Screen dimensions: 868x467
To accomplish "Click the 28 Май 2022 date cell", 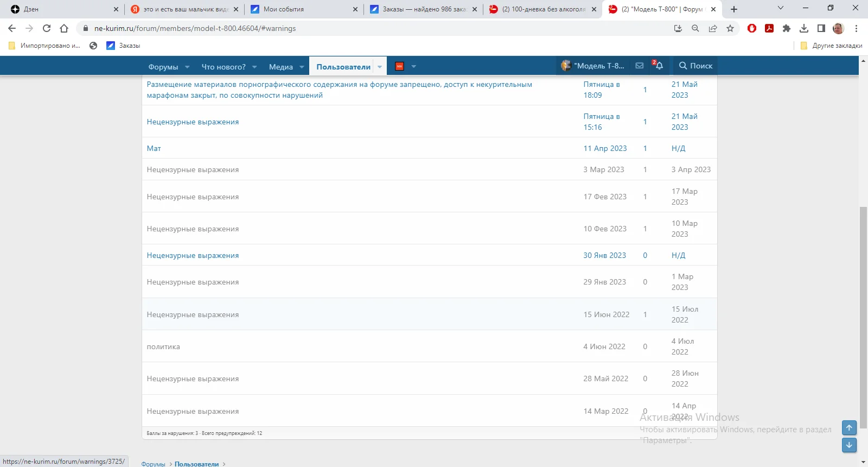I will pos(606,378).
